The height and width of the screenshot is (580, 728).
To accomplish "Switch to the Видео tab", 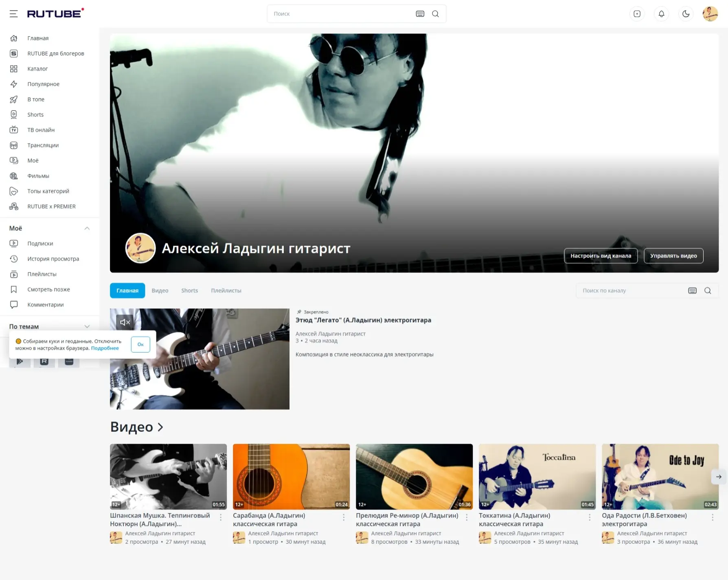I will pyautogui.click(x=160, y=290).
